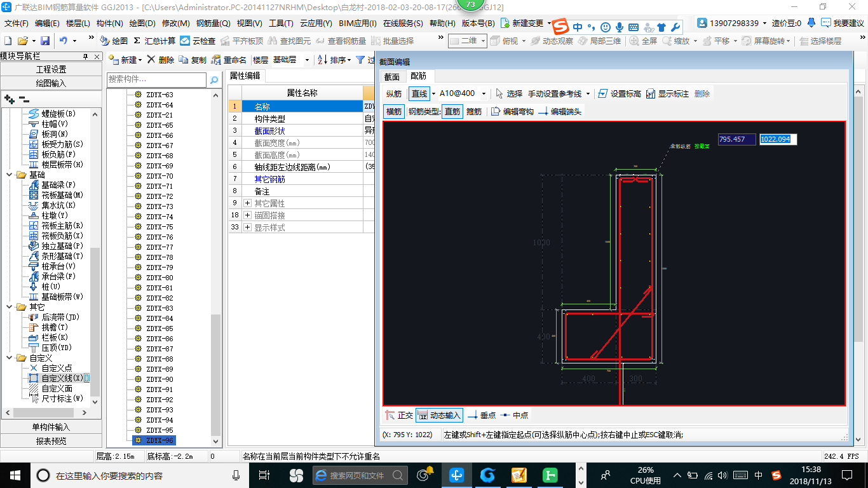Run 汇总计算 summary calculation
This screenshot has width=868, height=488.
154,41
